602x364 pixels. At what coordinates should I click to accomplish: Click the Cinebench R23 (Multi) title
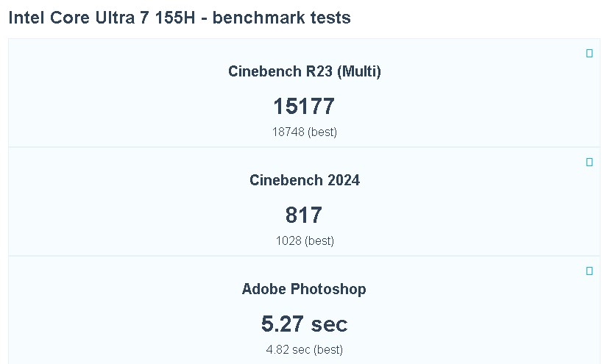[304, 71]
